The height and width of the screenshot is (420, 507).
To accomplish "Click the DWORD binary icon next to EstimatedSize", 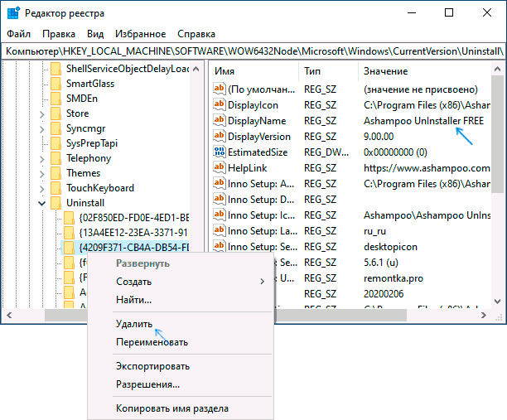I will pos(220,152).
